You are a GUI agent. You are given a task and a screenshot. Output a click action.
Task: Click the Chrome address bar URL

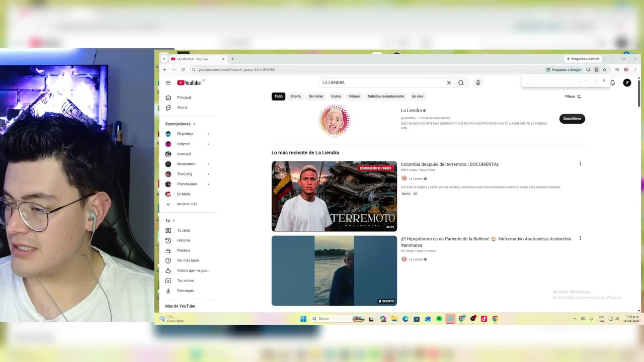[236, 70]
